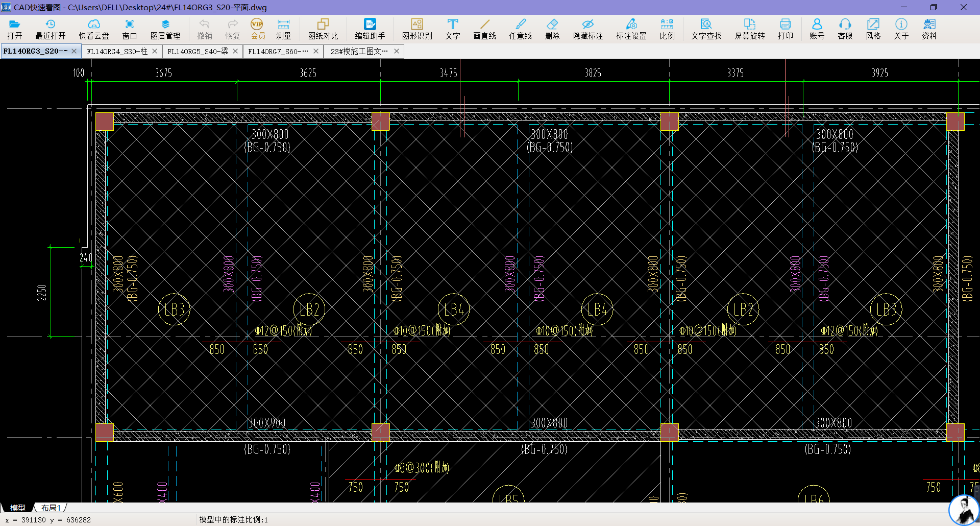Close the FL14ORG3_S20 tab
This screenshot has width=980, height=526.
[74, 51]
